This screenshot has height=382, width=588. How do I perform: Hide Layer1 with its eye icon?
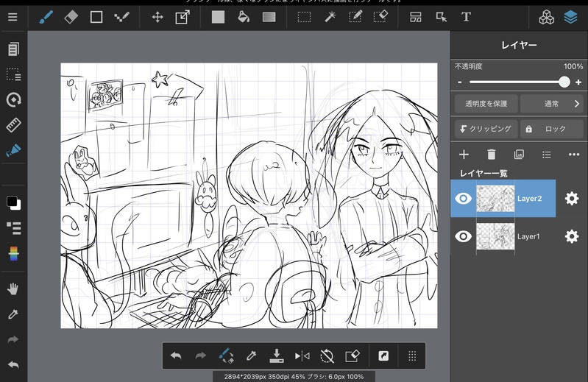click(463, 236)
